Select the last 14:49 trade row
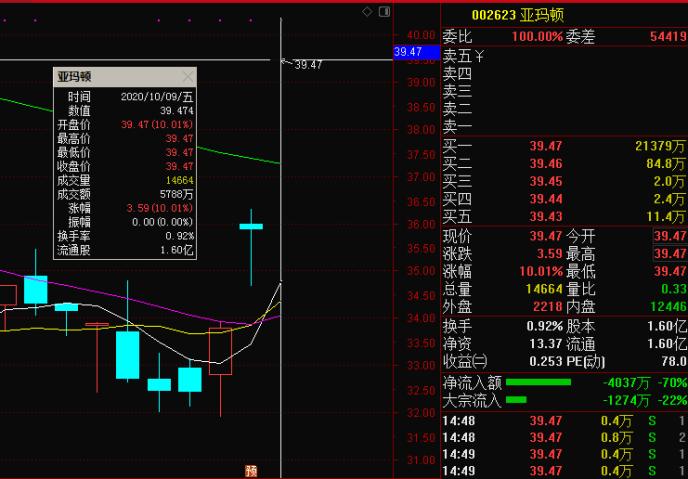 click(564, 471)
